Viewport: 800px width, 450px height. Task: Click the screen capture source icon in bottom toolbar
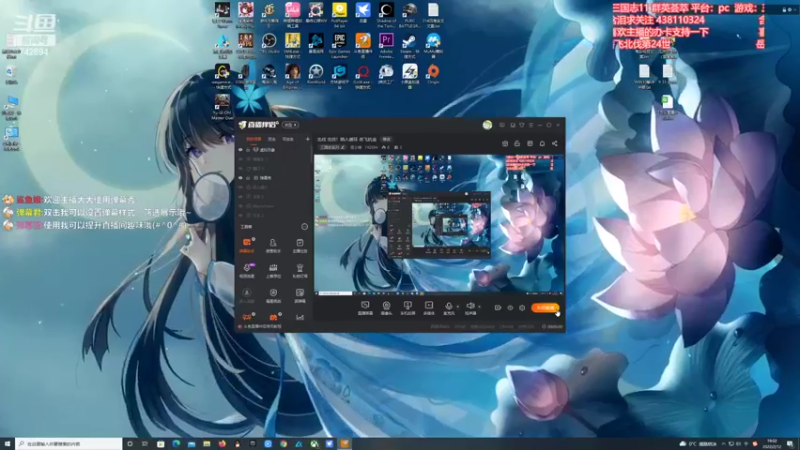point(365,308)
